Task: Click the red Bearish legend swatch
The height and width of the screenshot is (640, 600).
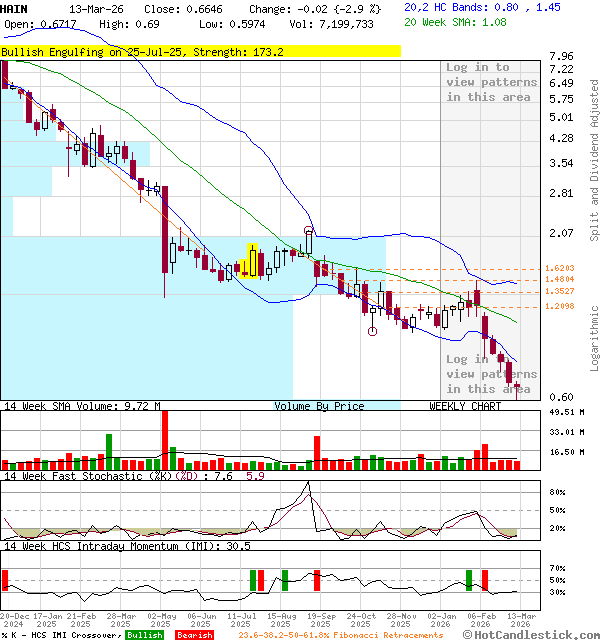Action: coord(195,635)
